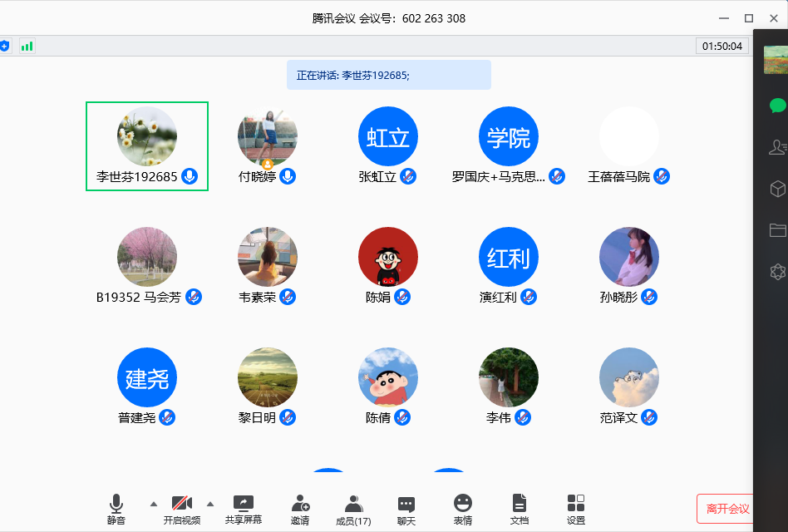Open the 文档 documents icon

520,503
